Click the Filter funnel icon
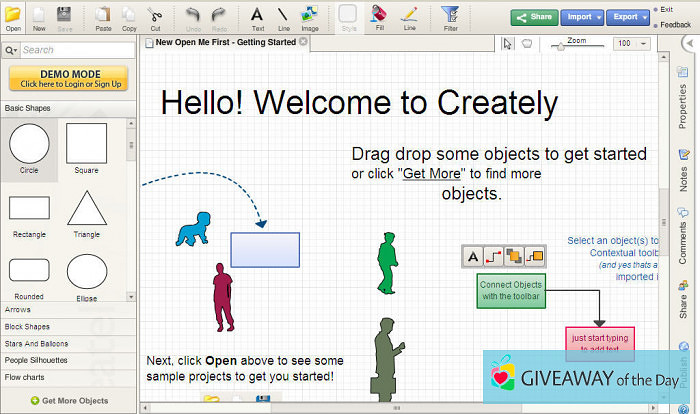 pyautogui.click(x=449, y=16)
